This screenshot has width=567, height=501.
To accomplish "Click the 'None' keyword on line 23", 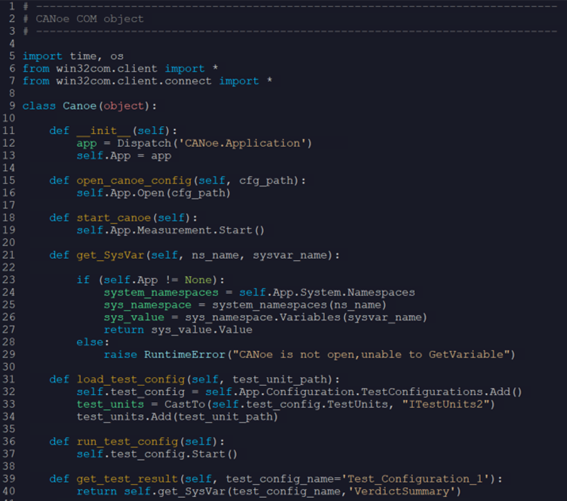I will tap(198, 280).
